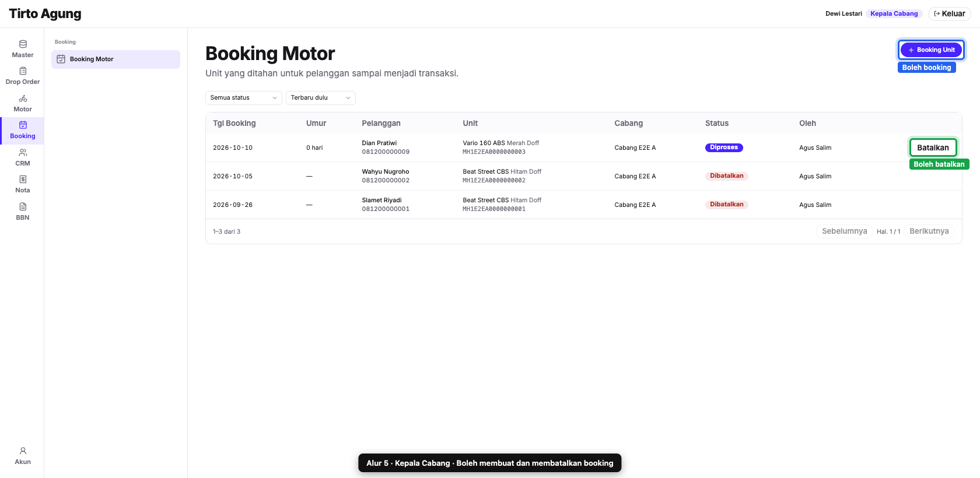Select Booking Motor submenu item
This screenshot has width=980, height=478.
(x=116, y=59)
